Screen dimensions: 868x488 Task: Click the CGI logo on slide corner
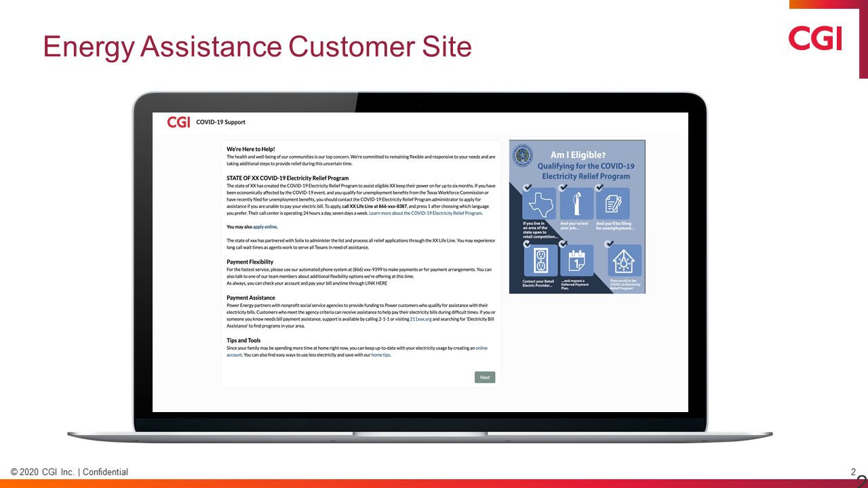click(814, 39)
